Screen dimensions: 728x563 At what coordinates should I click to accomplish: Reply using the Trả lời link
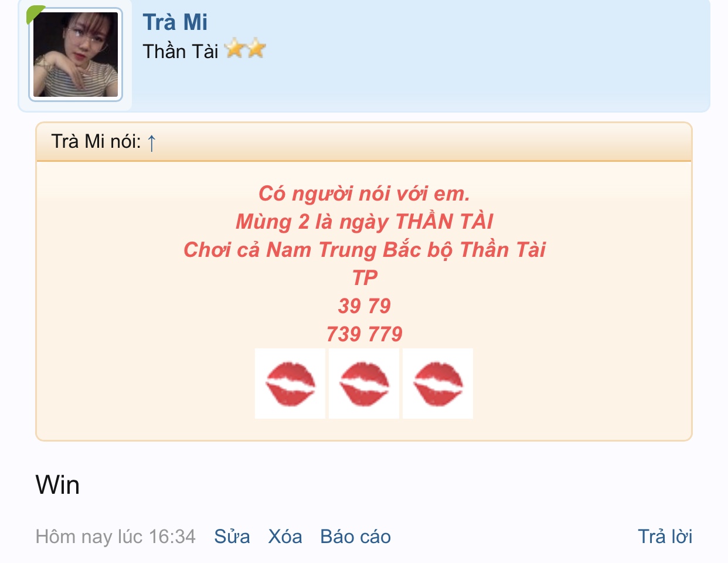665,537
